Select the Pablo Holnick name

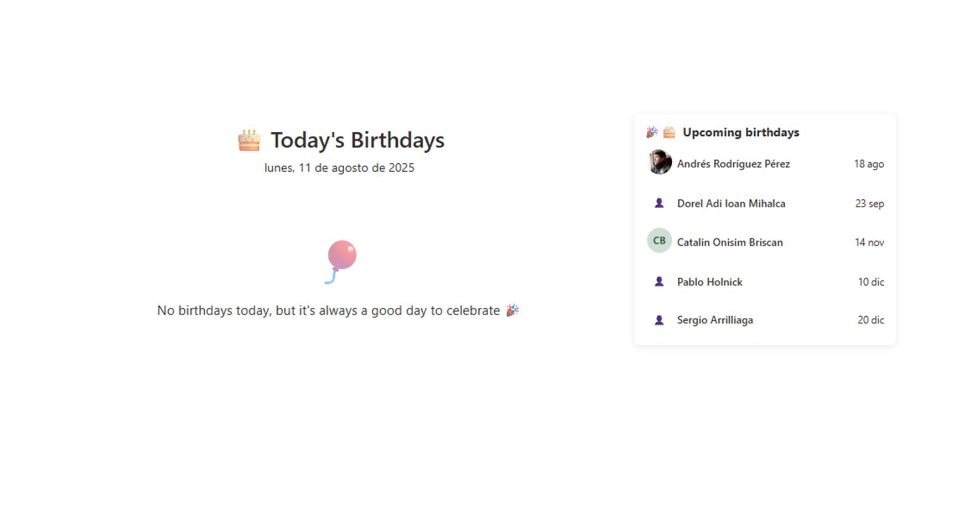tap(709, 282)
